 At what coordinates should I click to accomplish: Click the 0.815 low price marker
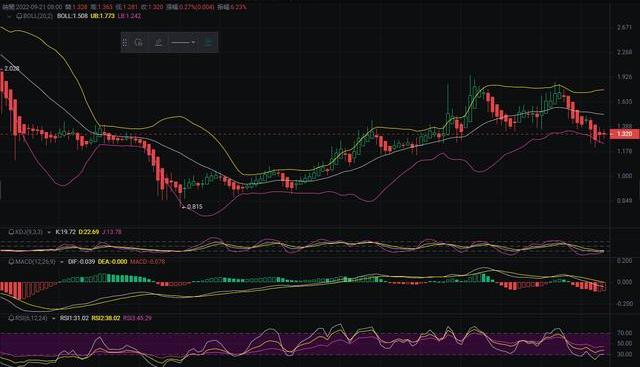click(x=194, y=207)
